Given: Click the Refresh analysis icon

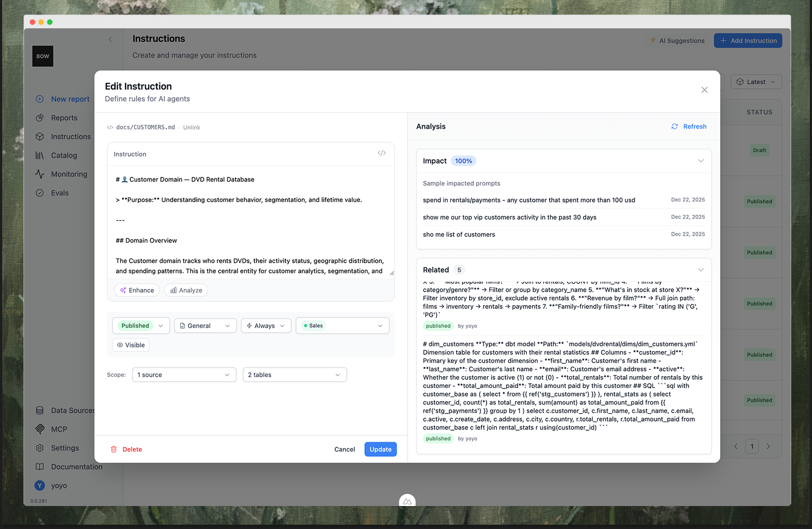Looking at the screenshot, I should pos(675,127).
